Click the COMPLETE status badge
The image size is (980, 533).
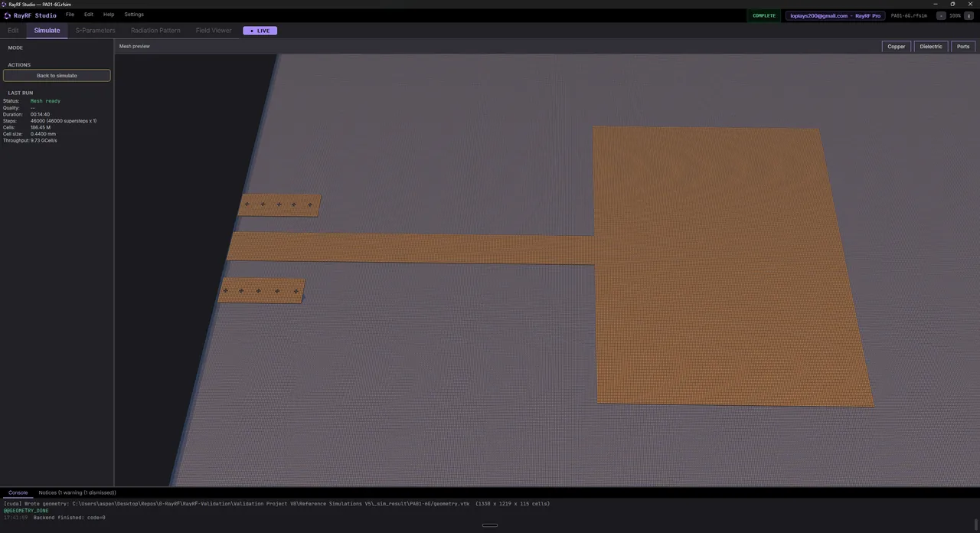pos(764,15)
